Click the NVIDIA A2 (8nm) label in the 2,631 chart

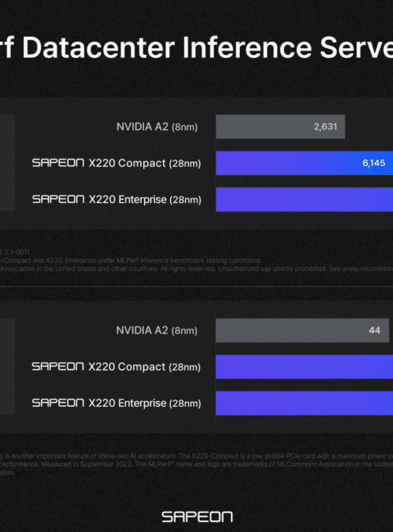[x=157, y=127]
